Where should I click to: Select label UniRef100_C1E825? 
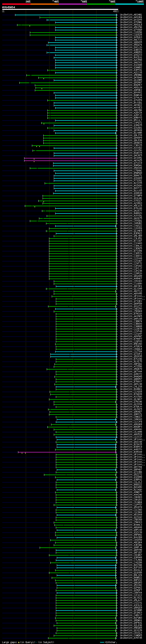131,35
